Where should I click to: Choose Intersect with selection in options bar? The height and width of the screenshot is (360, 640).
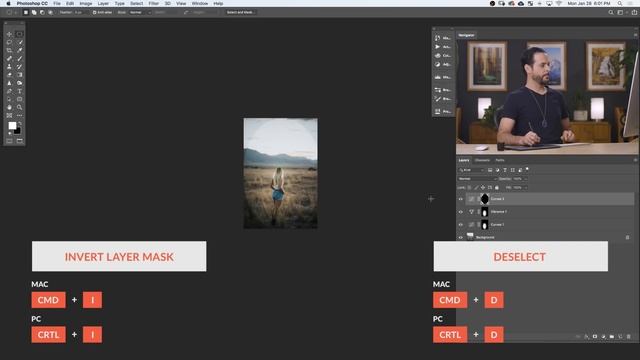click(x=51, y=13)
